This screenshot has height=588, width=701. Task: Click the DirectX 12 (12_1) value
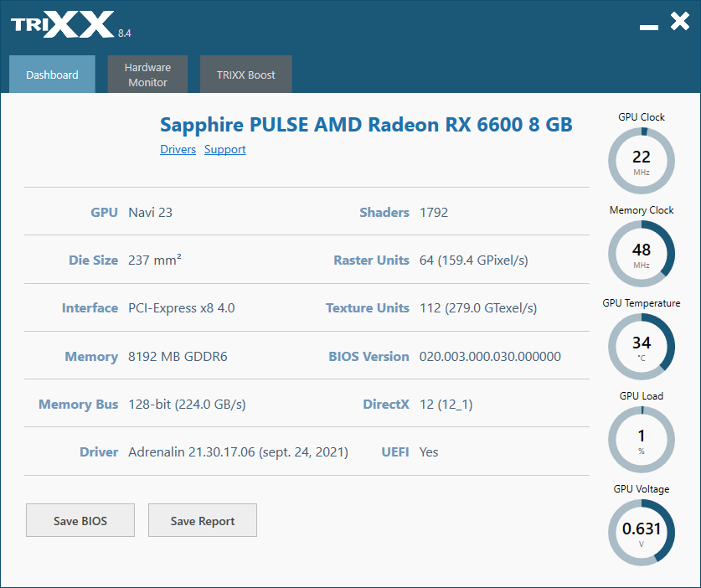(x=446, y=405)
